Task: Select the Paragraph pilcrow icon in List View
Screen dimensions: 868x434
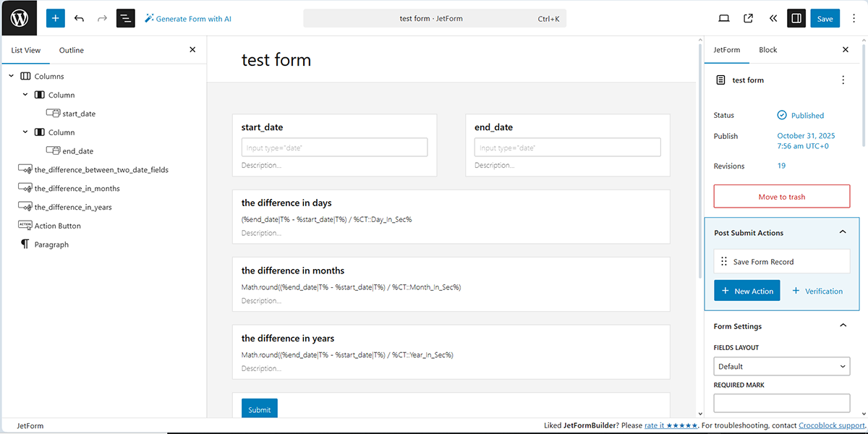Action: [25, 244]
